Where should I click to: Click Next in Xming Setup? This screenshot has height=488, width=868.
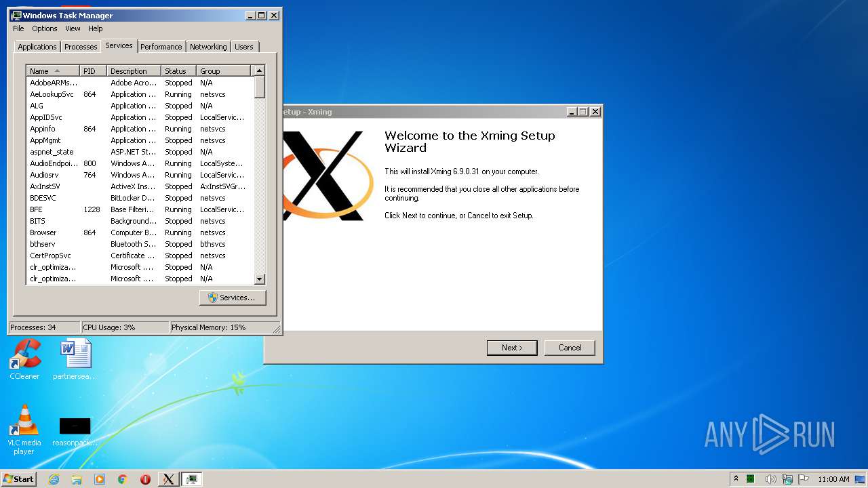coord(512,348)
